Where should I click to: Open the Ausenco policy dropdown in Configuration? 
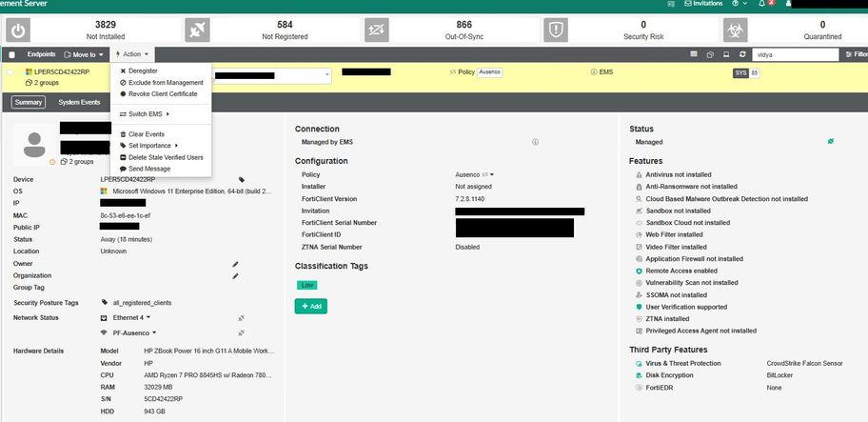tap(474, 174)
